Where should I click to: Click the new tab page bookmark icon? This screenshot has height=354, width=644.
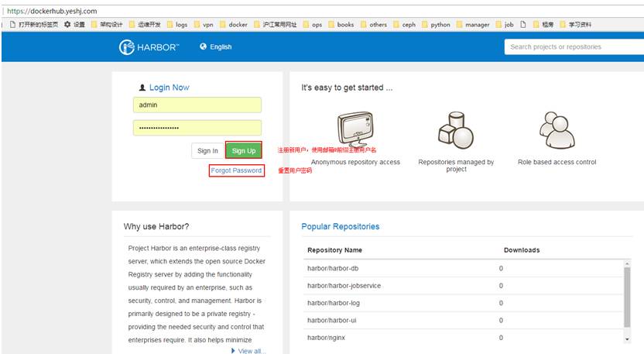click(12, 25)
